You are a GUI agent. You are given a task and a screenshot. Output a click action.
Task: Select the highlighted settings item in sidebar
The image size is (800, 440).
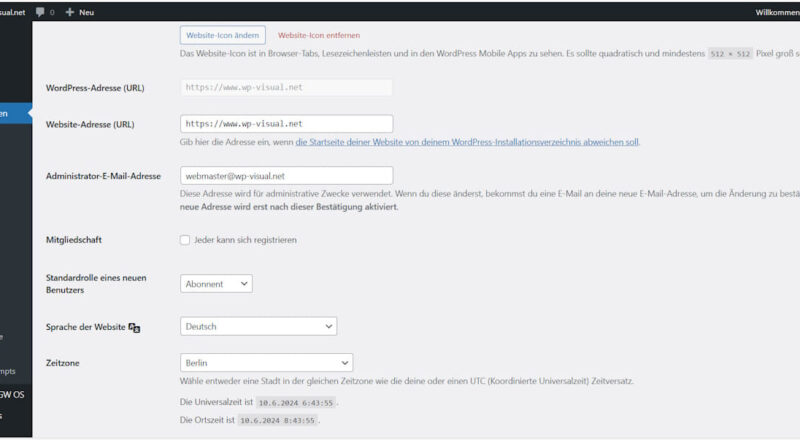click(15, 113)
